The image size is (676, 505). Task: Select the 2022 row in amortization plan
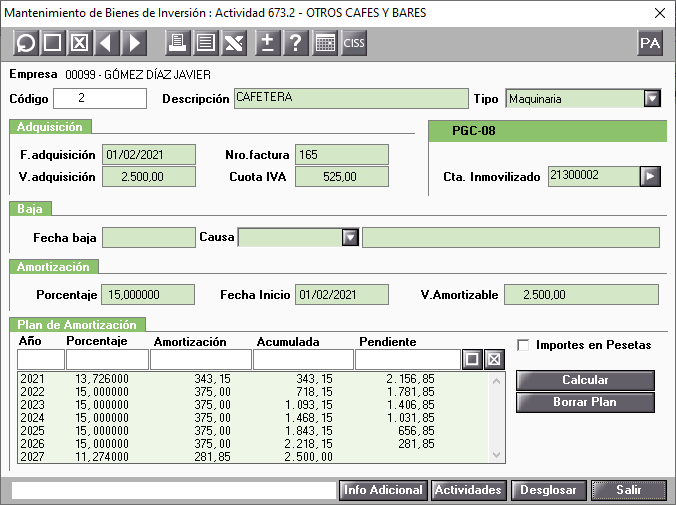click(254, 392)
